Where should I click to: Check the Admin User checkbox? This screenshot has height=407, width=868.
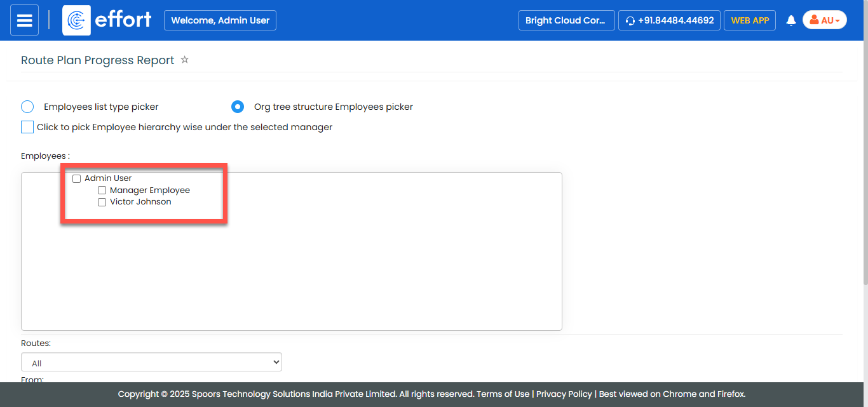[x=77, y=178]
